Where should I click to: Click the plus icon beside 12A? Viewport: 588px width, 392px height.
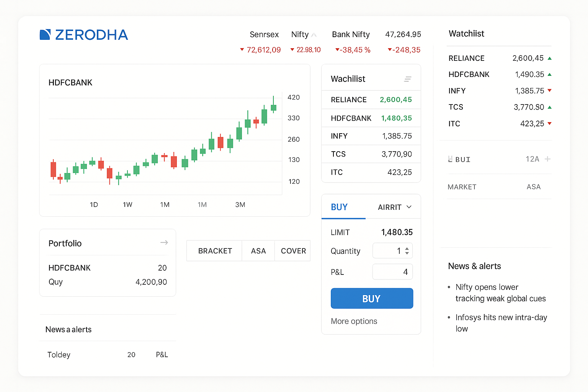(548, 159)
